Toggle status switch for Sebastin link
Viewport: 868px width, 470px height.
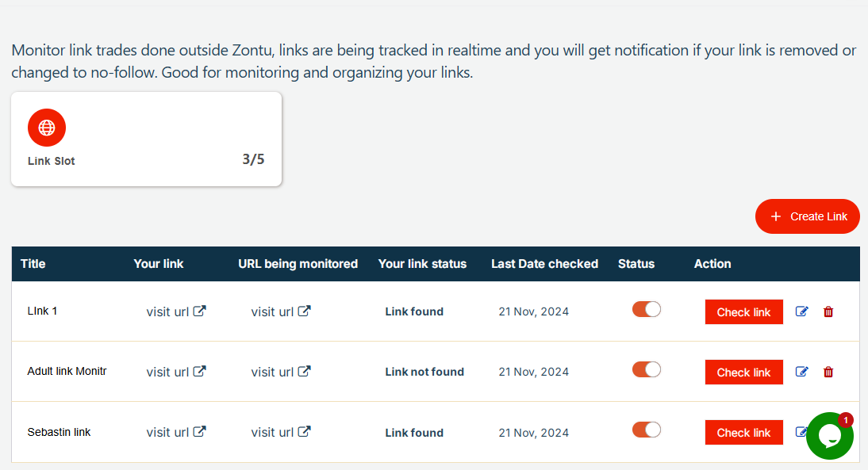pos(646,430)
